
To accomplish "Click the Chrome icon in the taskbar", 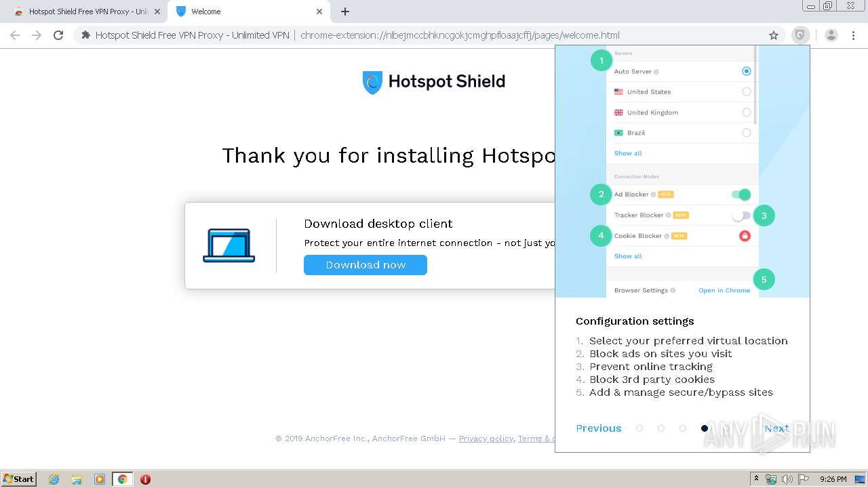I will 122,479.
